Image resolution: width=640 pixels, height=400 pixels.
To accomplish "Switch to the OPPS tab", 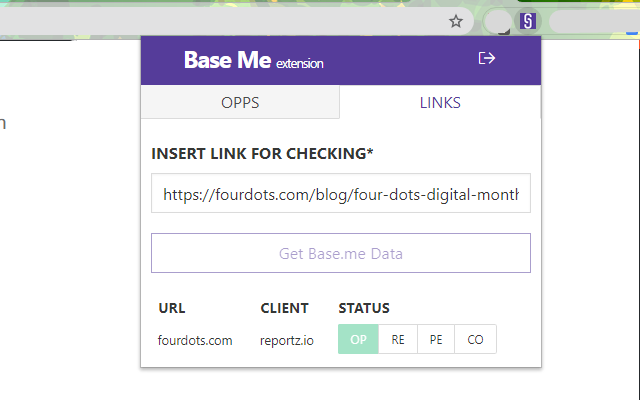I will [240, 102].
